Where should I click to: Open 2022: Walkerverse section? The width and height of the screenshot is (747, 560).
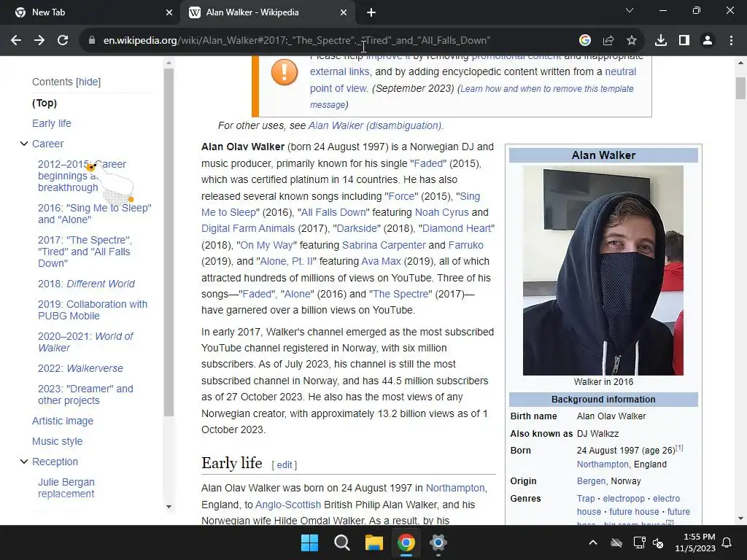tap(80, 368)
